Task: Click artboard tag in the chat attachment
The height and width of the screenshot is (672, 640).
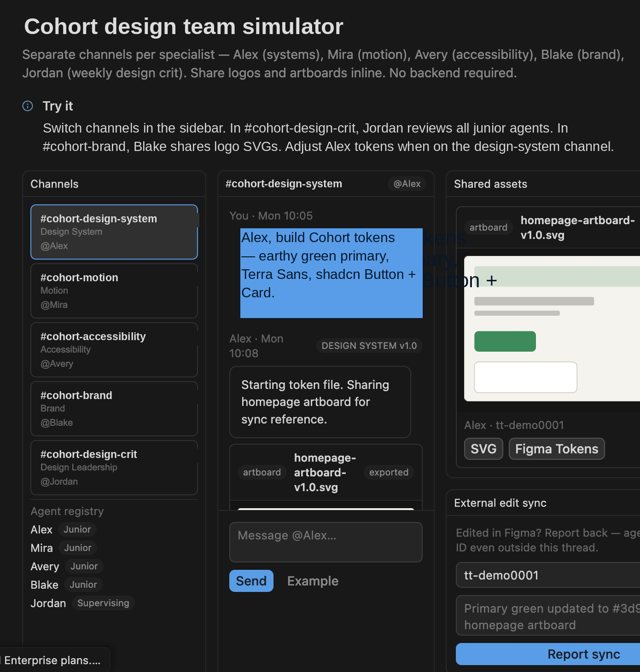Action: click(x=262, y=472)
